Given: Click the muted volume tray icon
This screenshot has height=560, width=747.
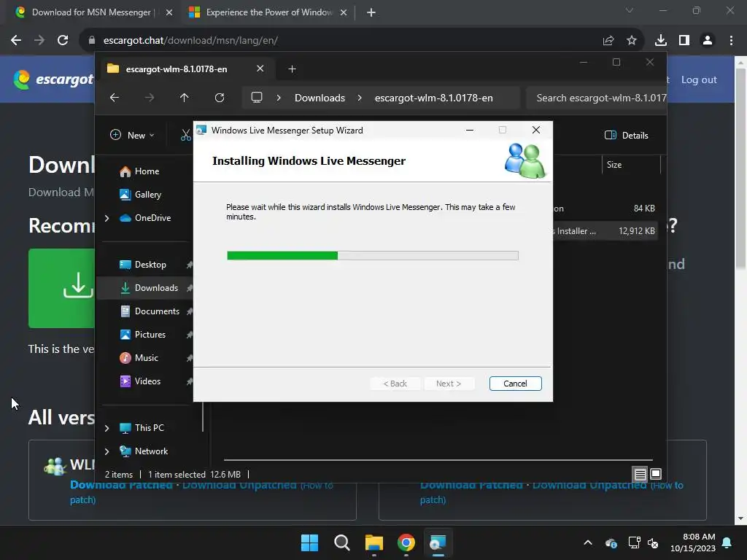Looking at the screenshot, I should pos(653,542).
